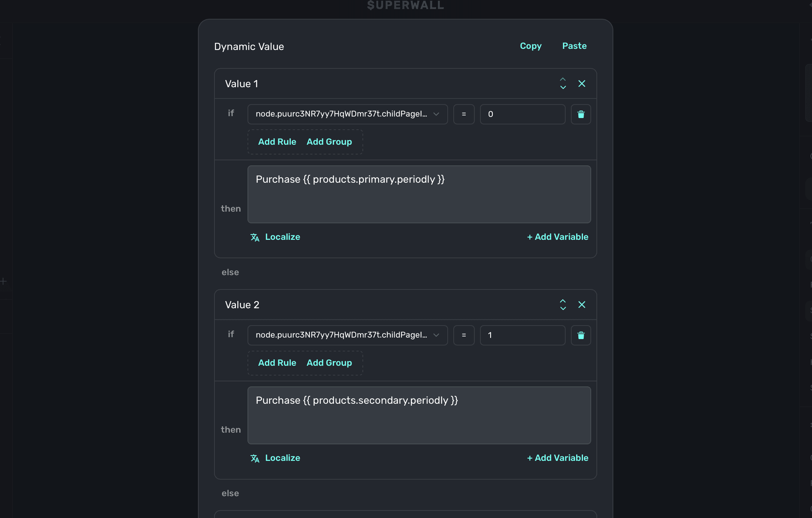Click the Localize translate icon in Value 1
Screen dimensions: 812x518
point(255,237)
